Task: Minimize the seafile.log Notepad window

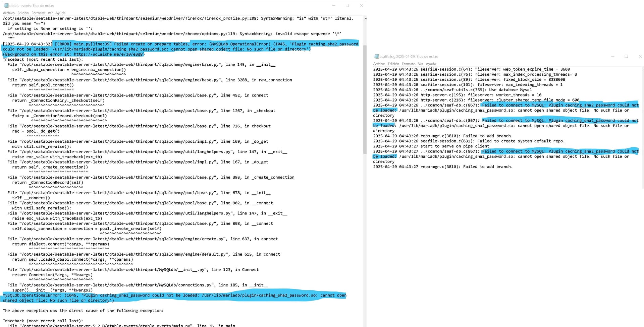Action: 612,56
